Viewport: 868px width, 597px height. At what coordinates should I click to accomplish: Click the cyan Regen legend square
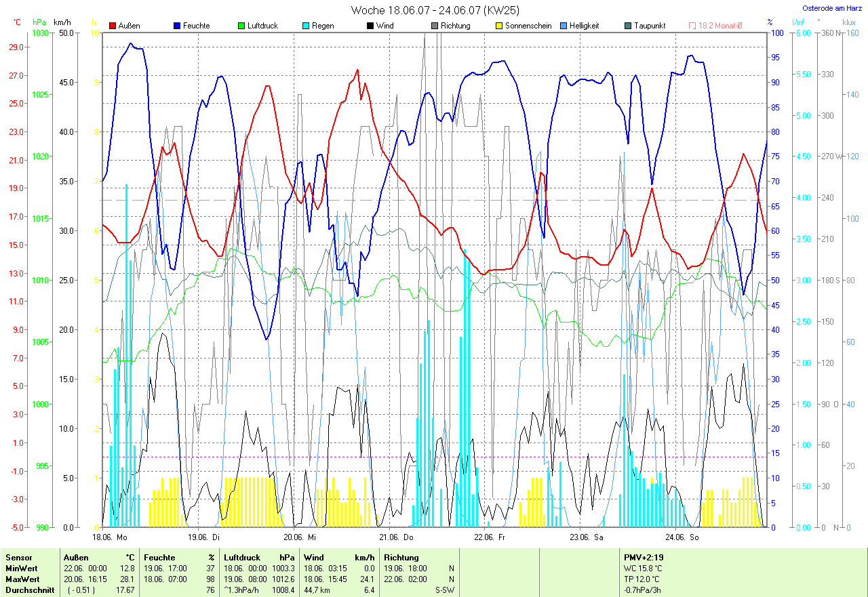(x=307, y=26)
